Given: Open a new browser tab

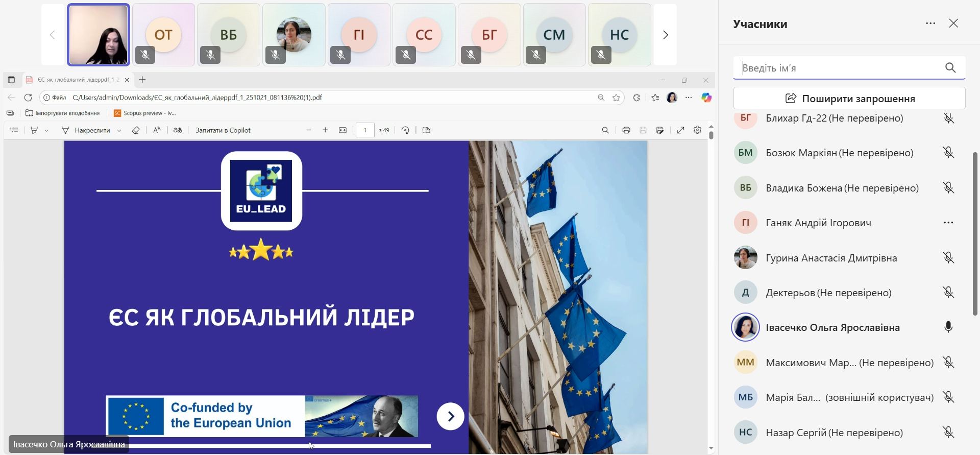Looking at the screenshot, I should 142,80.
